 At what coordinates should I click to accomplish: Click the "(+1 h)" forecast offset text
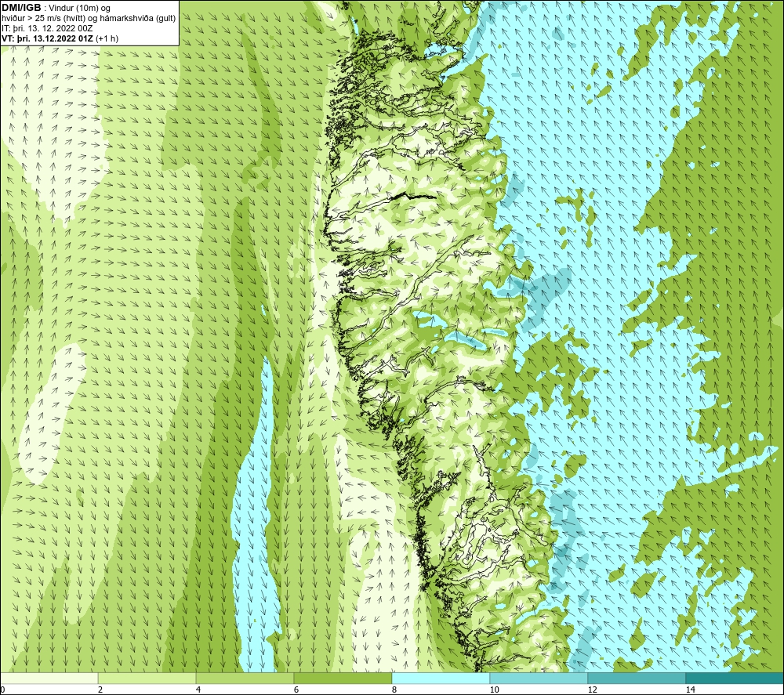[107, 38]
